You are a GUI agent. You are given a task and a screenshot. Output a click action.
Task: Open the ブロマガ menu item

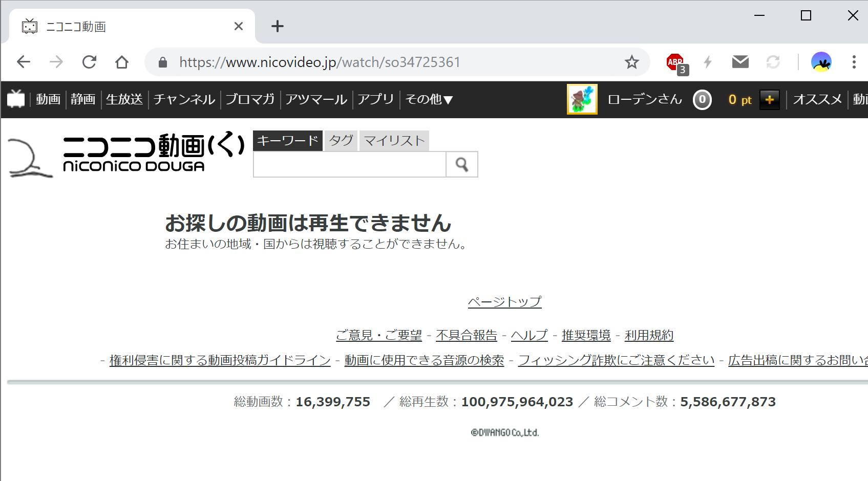pos(250,99)
